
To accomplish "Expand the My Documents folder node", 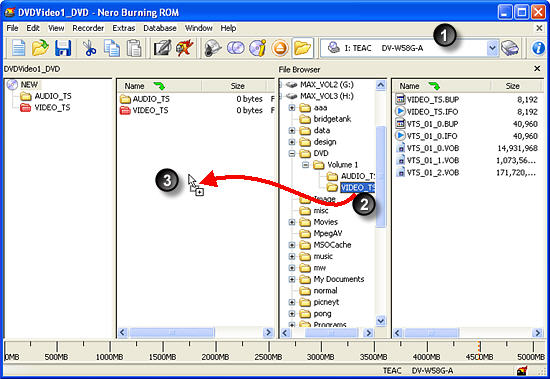I will pos(291,279).
